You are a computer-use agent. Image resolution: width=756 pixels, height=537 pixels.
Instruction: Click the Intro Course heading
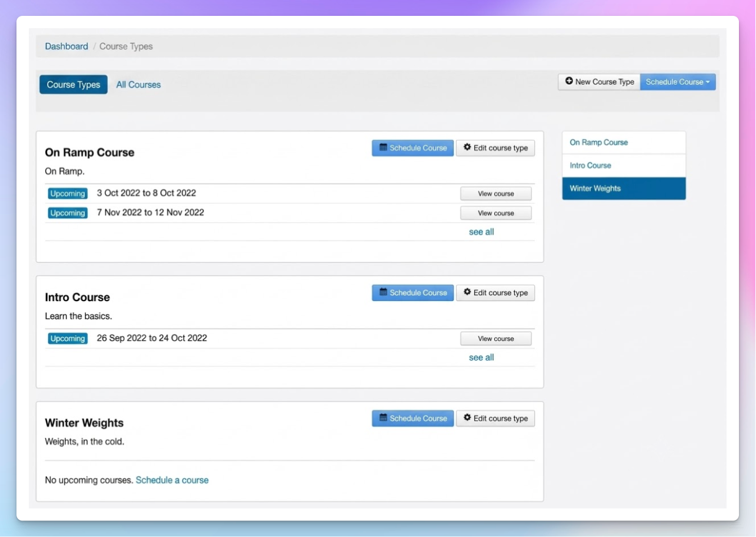[78, 297]
